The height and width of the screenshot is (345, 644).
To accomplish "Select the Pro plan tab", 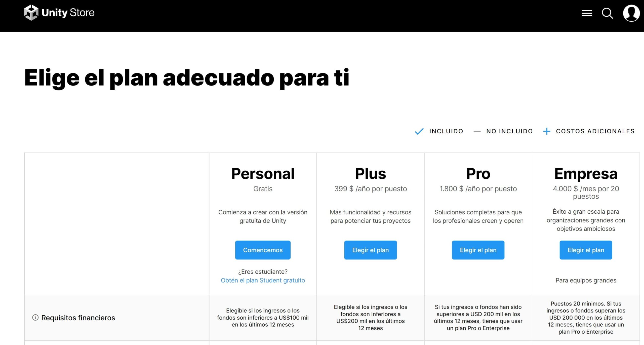I will coord(478,250).
